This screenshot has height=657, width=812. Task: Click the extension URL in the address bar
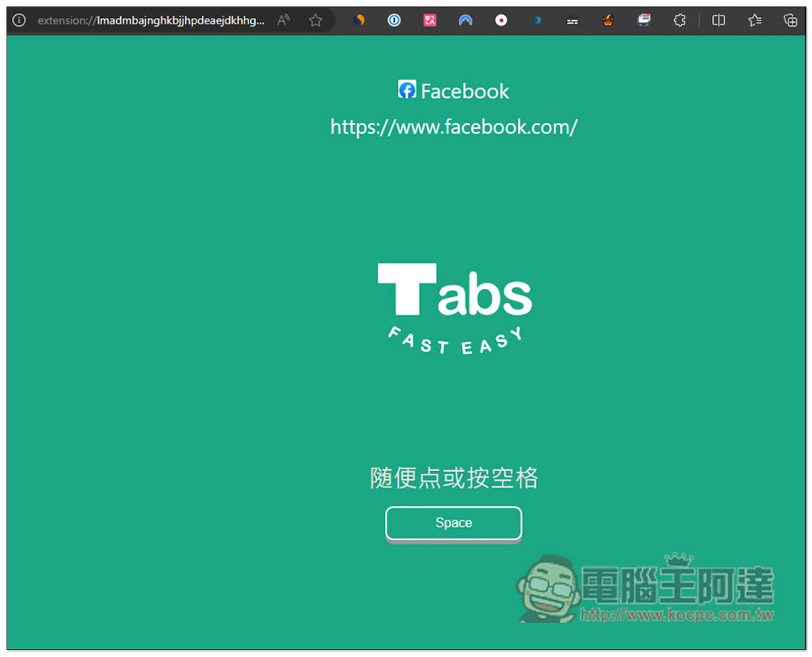tap(151, 21)
